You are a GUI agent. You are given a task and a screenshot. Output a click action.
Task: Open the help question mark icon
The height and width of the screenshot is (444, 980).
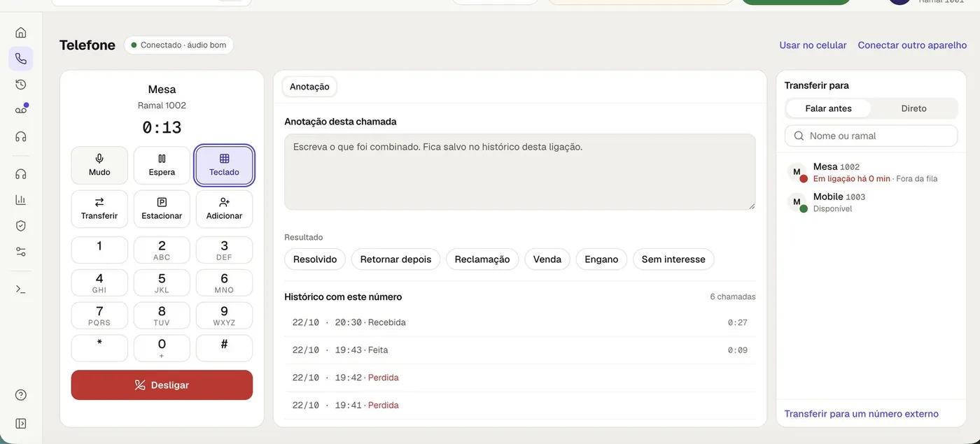(x=21, y=395)
